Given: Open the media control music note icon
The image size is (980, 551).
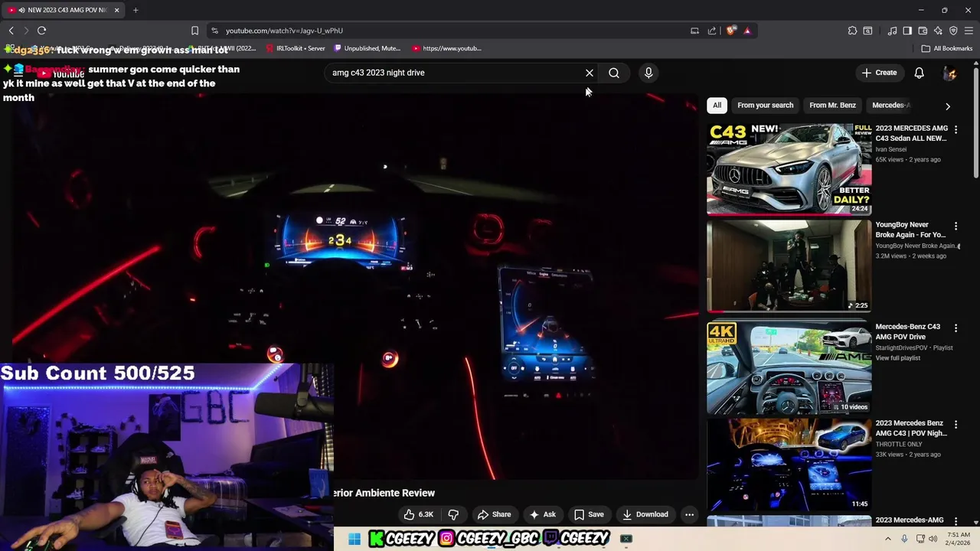Looking at the screenshot, I should tap(892, 31).
